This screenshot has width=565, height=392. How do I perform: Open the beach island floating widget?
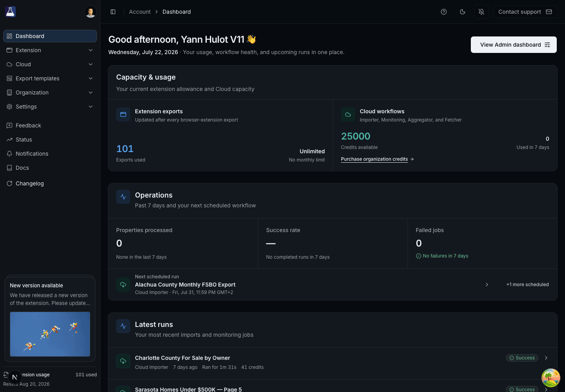551,378
